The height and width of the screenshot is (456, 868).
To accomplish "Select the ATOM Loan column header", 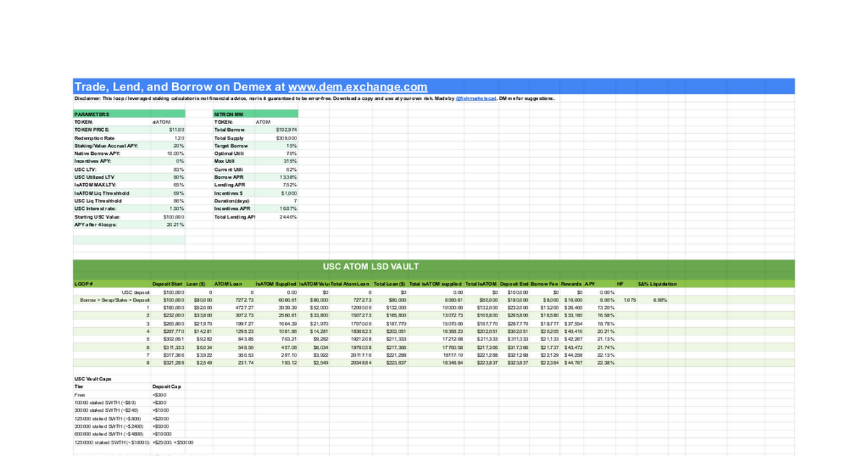I will [234, 284].
